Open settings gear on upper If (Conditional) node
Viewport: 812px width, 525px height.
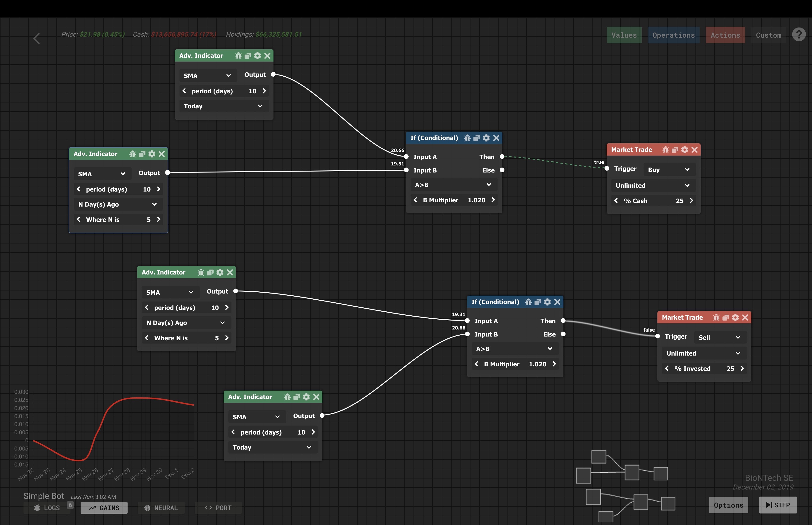tap(486, 138)
